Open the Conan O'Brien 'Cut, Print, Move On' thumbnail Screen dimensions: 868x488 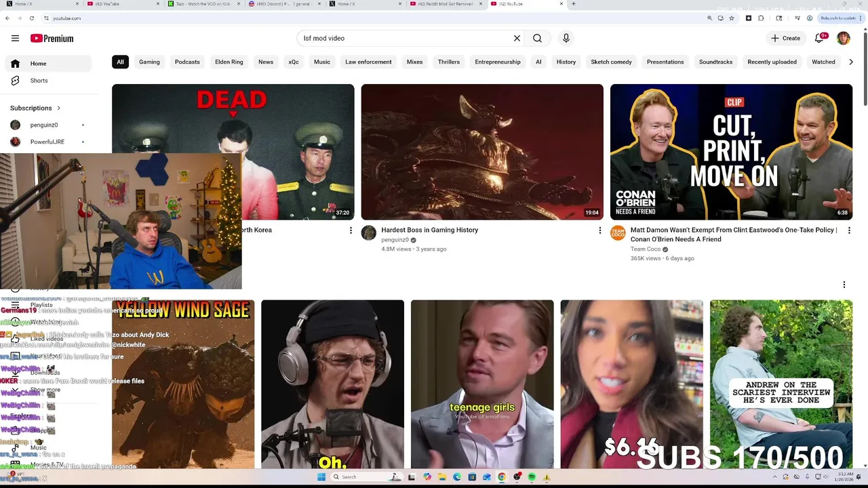coord(731,152)
